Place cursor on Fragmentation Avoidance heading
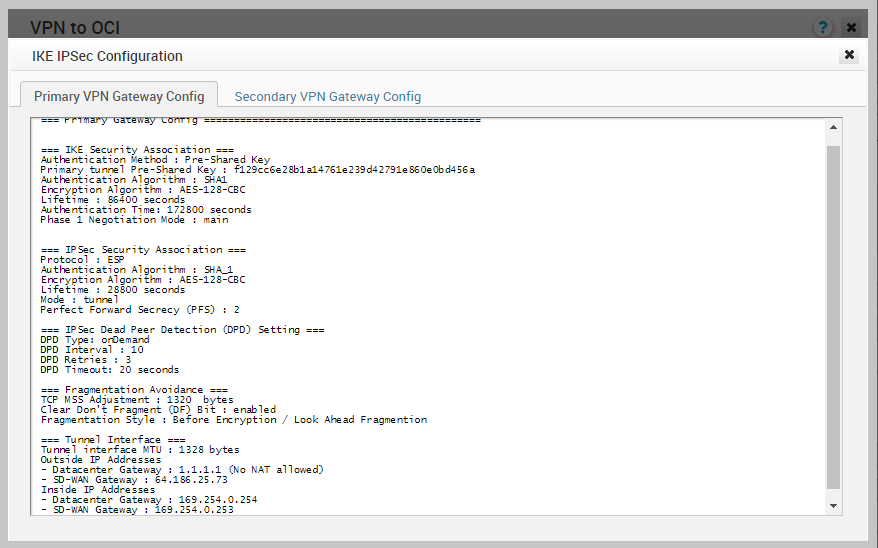 click(x=134, y=390)
